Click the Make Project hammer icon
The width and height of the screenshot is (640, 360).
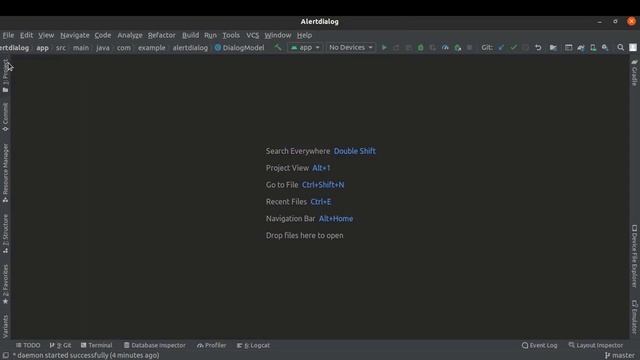click(x=278, y=48)
